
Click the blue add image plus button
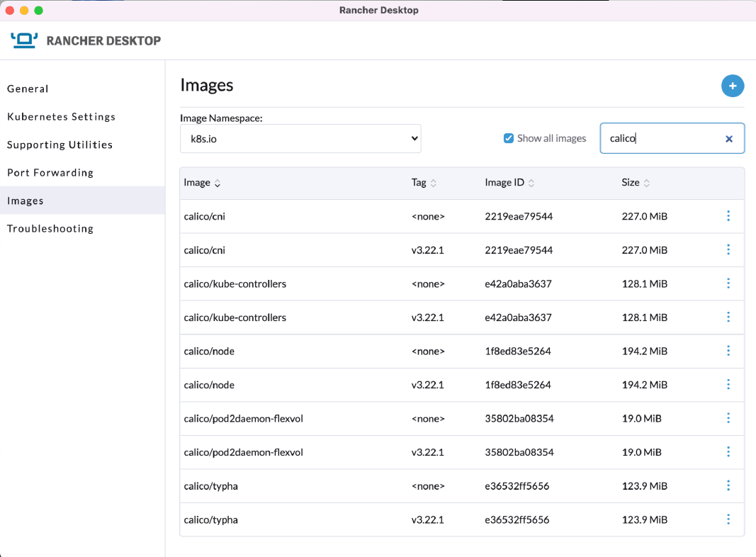[x=733, y=86]
